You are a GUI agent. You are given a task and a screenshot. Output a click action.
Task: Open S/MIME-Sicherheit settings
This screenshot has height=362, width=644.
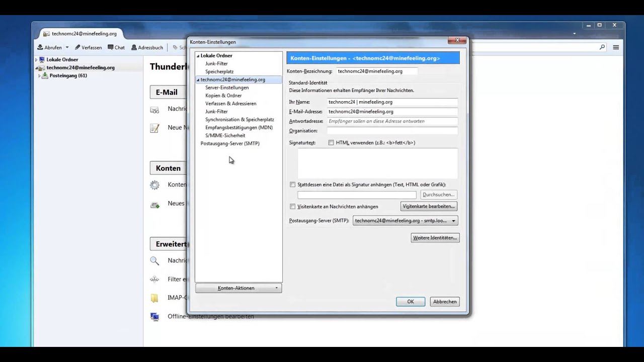tap(225, 136)
